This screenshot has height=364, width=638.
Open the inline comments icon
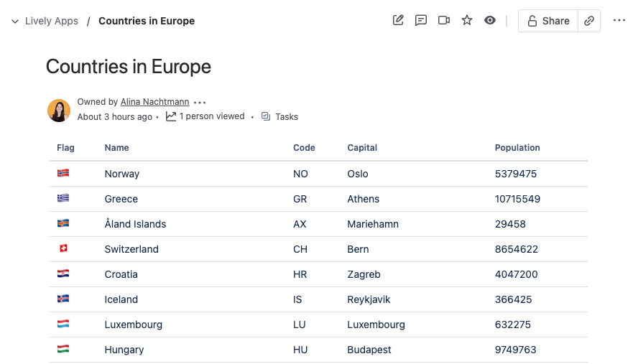tap(421, 21)
